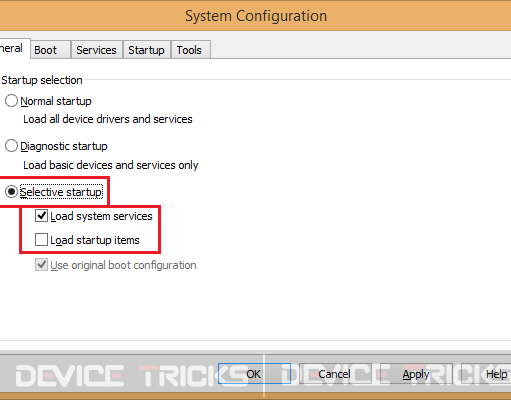511x400 pixels.
Task: Select the Tools tab
Action: (190, 50)
